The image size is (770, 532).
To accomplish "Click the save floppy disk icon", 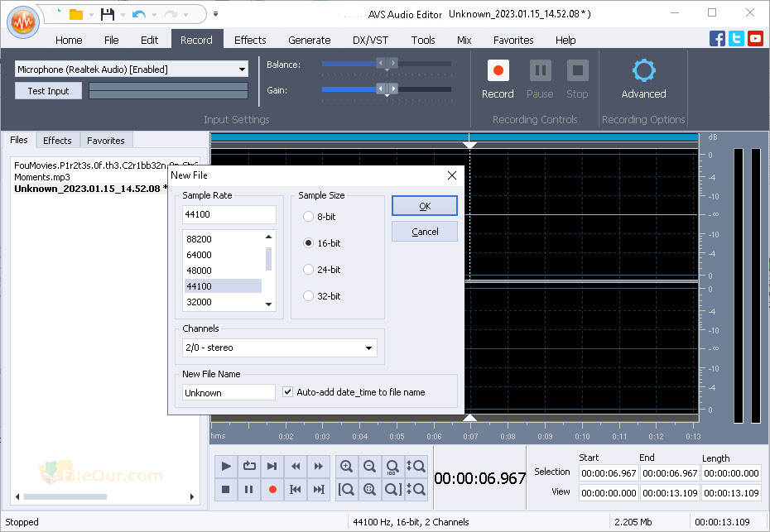I will point(107,14).
